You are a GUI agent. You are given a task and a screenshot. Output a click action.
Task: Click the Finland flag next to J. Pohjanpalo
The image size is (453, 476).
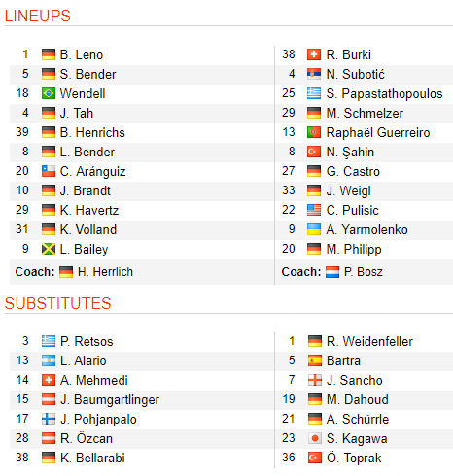click(49, 419)
